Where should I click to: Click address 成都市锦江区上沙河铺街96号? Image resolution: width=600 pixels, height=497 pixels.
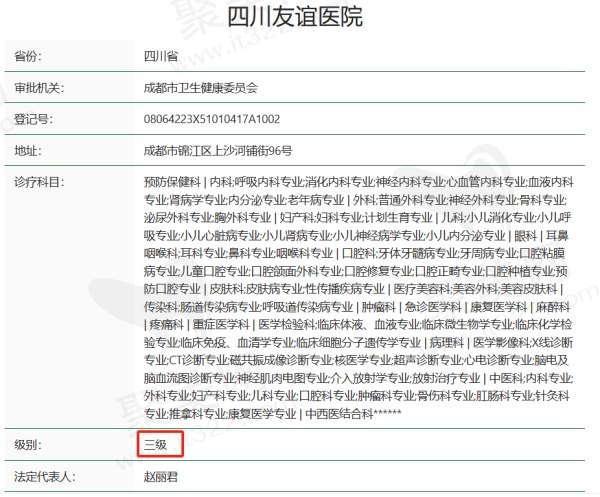[218, 151]
